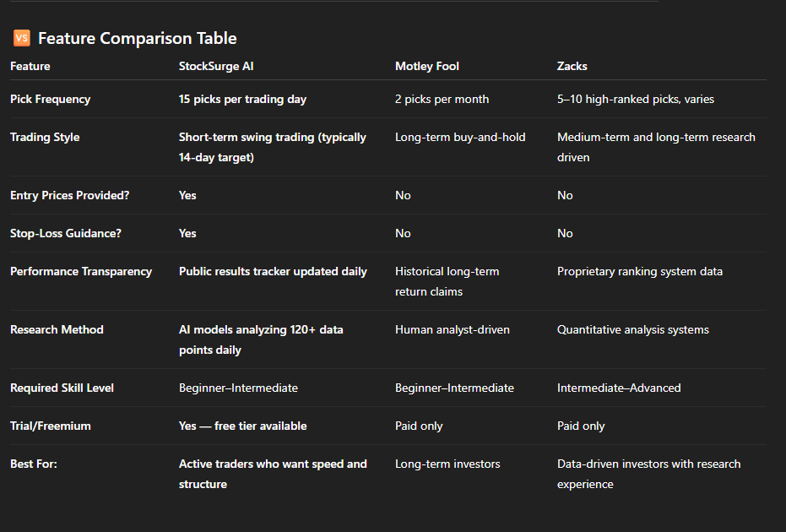Click the Feature Comparison Table heading

pyautogui.click(x=138, y=38)
